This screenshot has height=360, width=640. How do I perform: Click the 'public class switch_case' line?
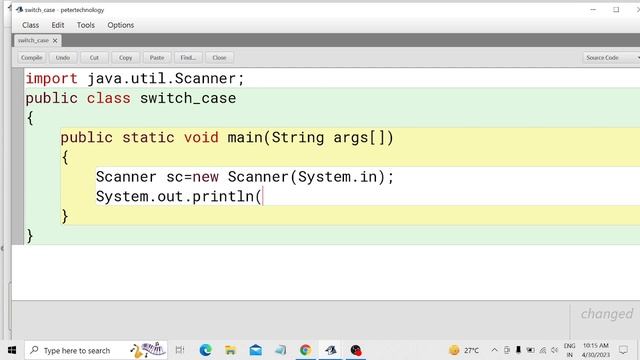[x=131, y=98]
